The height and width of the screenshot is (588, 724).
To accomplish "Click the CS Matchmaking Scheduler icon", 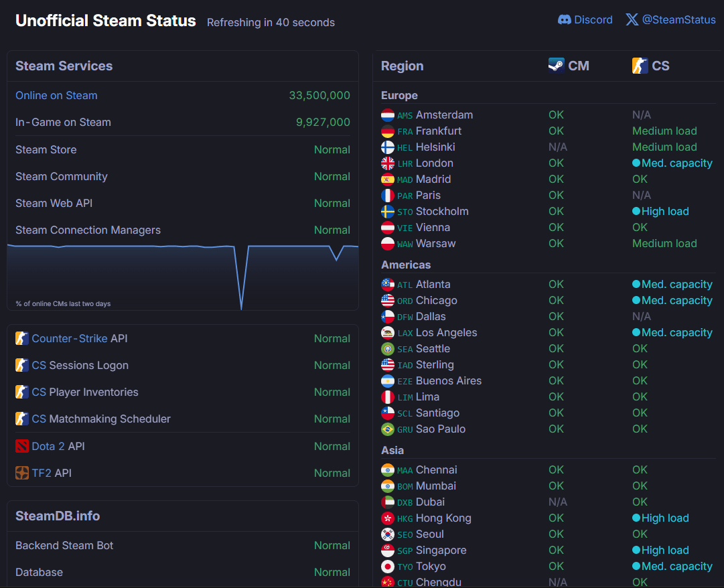I will [x=21, y=419].
